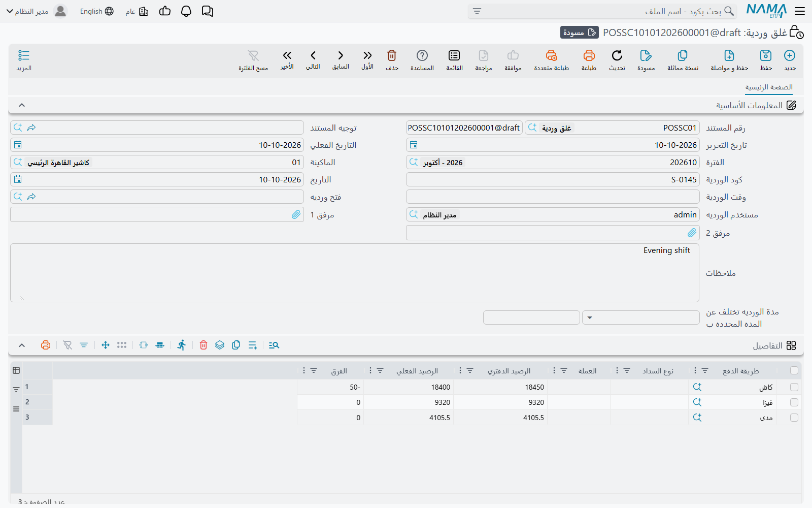Print document with طباعة icon
The height and width of the screenshot is (508, 812).
coord(589,55)
